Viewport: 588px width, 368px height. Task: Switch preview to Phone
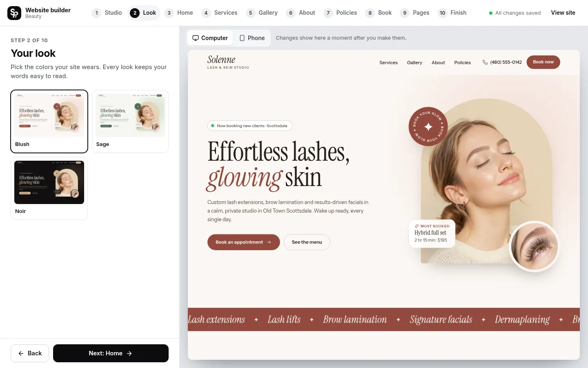[252, 38]
